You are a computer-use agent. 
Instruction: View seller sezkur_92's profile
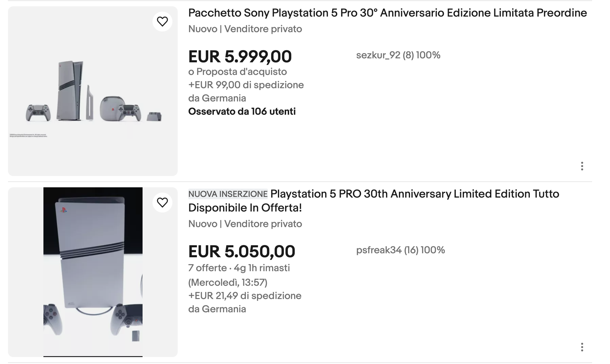tap(398, 55)
